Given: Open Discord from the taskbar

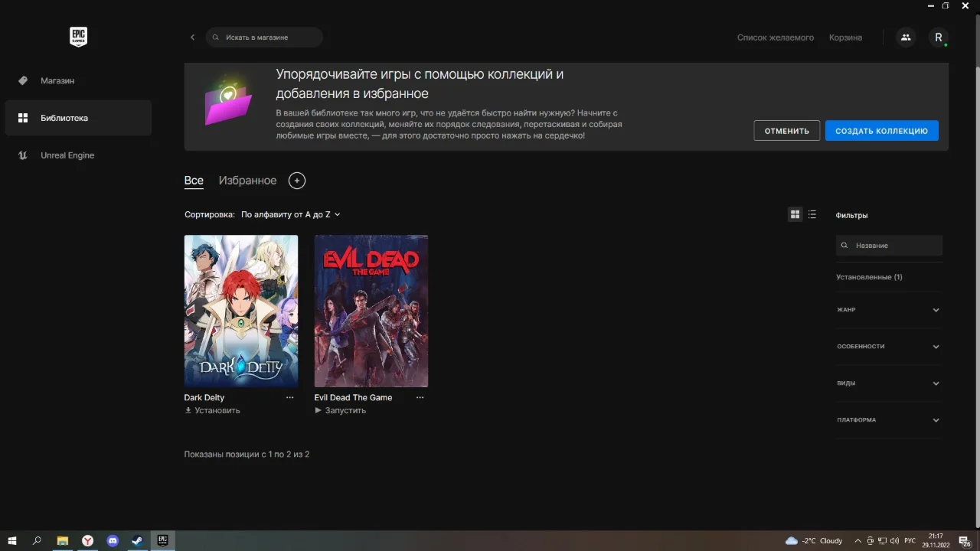Looking at the screenshot, I should tap(113, 540).
